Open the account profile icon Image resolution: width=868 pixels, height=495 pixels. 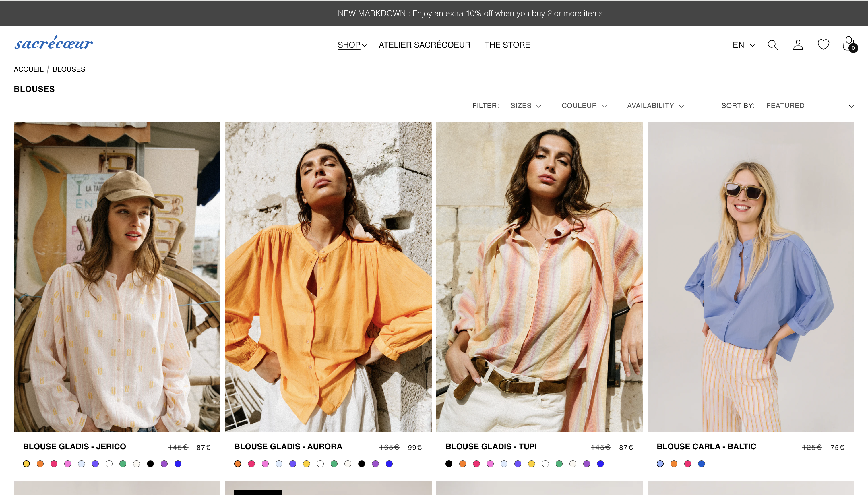pyautogui.click(x=798, y=45)
